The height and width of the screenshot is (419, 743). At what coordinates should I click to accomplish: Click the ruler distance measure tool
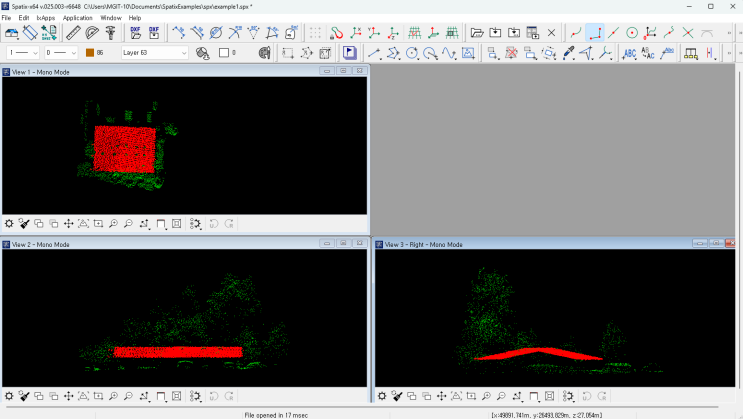[x=73, y=33]
